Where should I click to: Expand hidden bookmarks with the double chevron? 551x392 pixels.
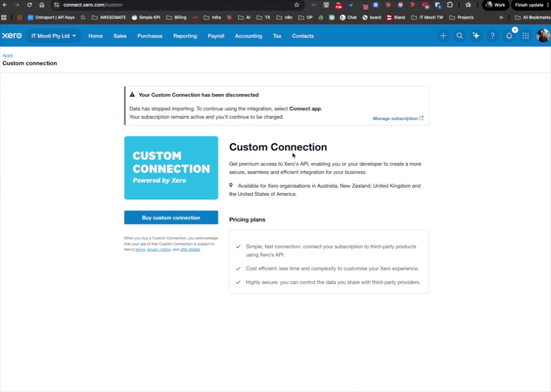coord(501,17)
